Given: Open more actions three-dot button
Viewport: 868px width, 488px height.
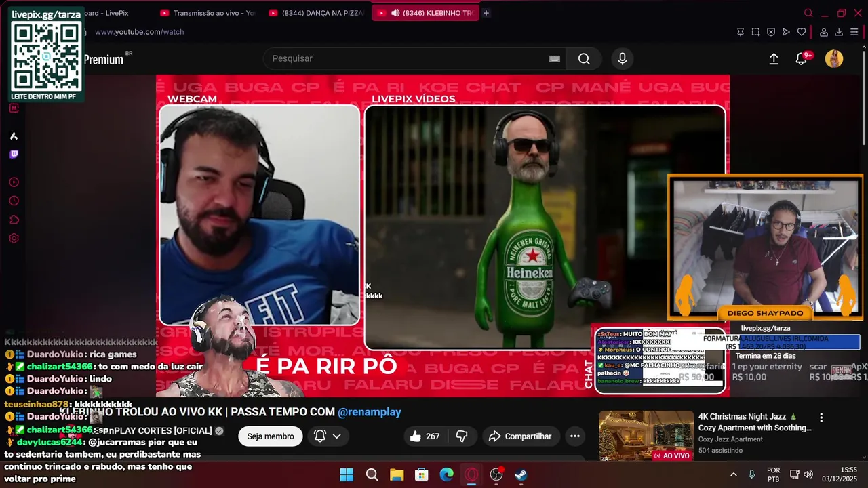Looking at the screenshot, I should click(575, 436).
